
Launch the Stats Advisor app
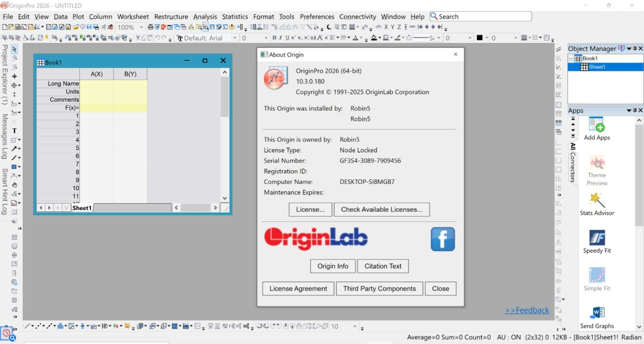tap(597, 204)
